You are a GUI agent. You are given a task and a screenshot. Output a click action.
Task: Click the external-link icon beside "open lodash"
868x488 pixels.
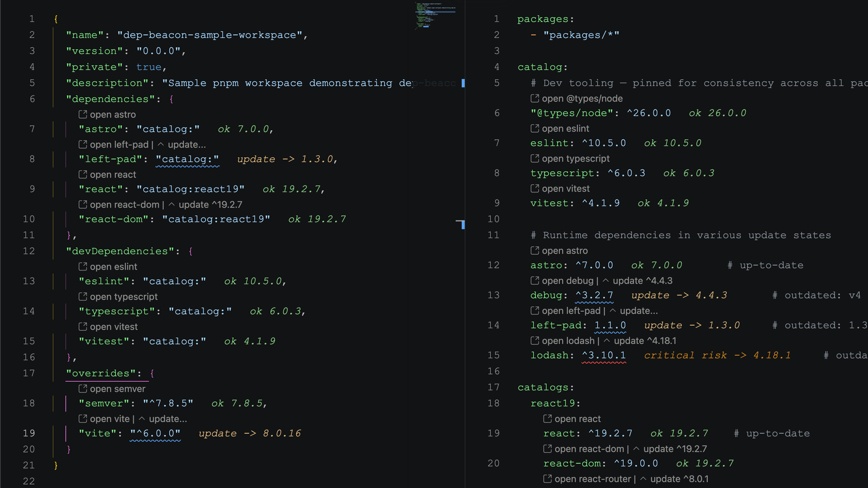pyautogui.click(x=535, y=341)
